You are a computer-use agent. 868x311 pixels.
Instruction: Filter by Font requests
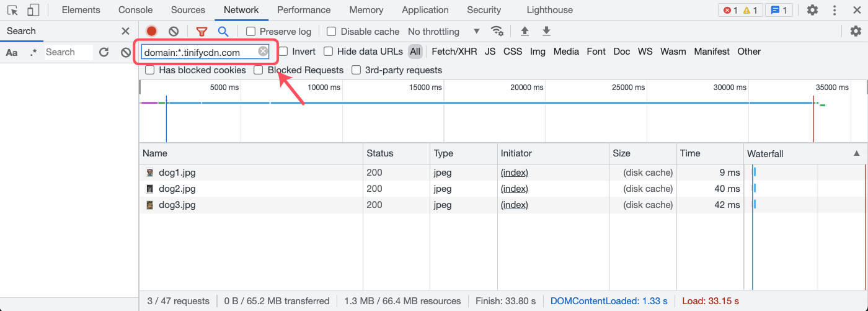[x=596, y=52]
